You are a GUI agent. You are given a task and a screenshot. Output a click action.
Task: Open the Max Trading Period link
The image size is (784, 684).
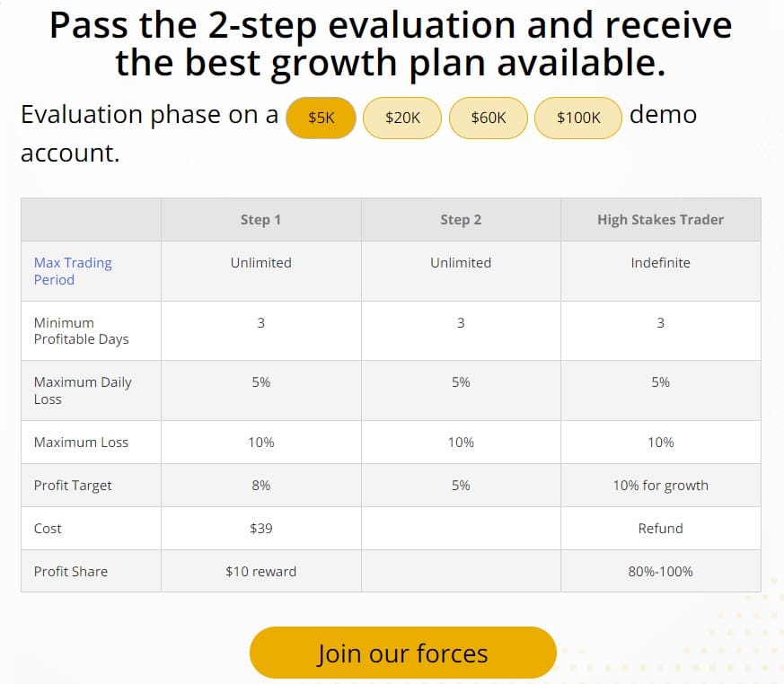click(x=73, y=271)
